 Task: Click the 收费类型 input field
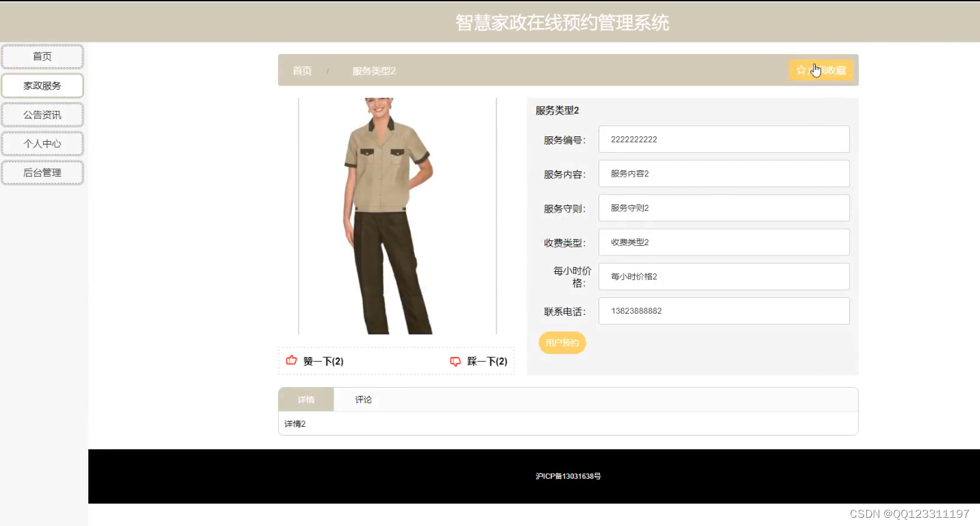coord(723,242)
